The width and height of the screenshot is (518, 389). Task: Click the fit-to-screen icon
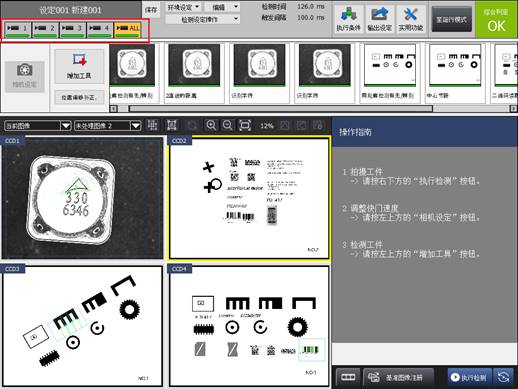point(245,125)
